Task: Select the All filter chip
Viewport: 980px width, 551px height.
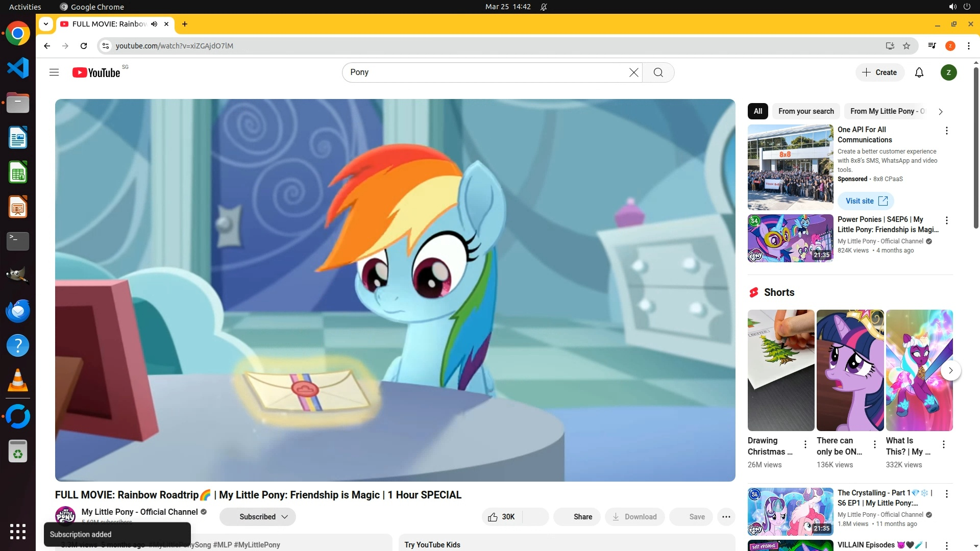Action: pyautogui.click(x=757, y=111)
